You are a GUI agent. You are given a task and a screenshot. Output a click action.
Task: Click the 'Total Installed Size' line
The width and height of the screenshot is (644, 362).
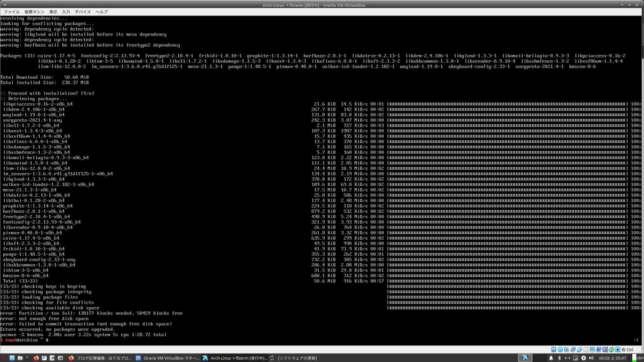[45, 83]
